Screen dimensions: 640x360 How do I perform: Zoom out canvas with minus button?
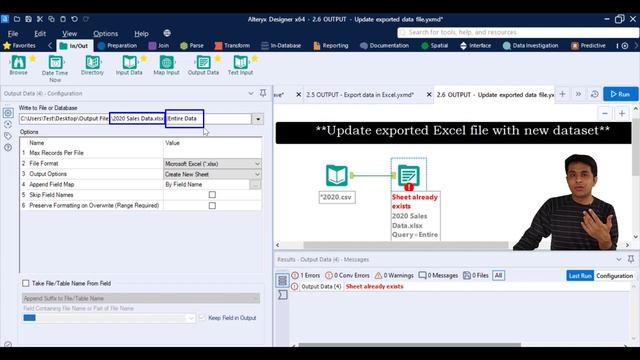coord(605,113)
